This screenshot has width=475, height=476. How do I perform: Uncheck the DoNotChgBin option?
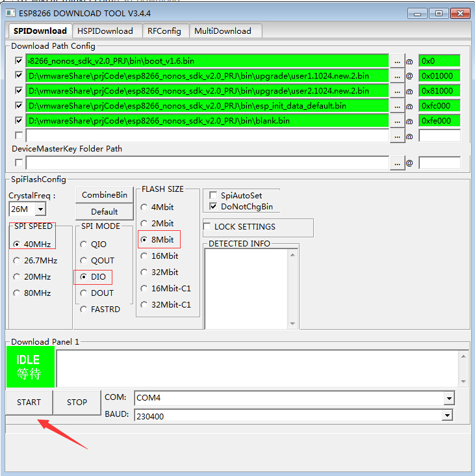point(213,206)
